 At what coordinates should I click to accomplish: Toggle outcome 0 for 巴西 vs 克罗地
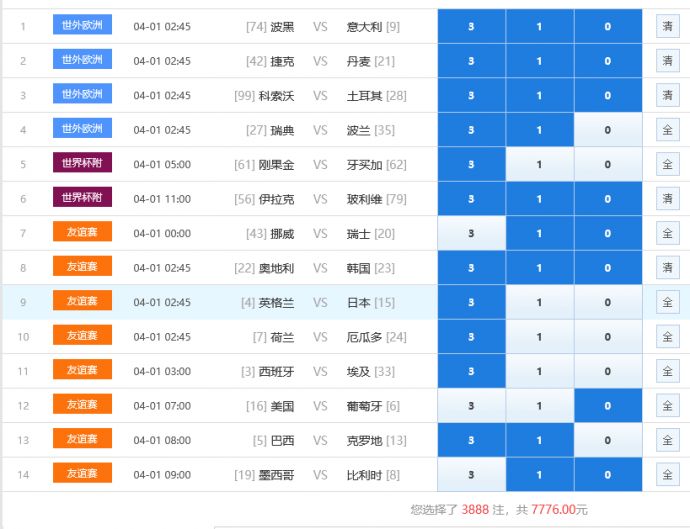pyautogui.click(x=608, y=440)
